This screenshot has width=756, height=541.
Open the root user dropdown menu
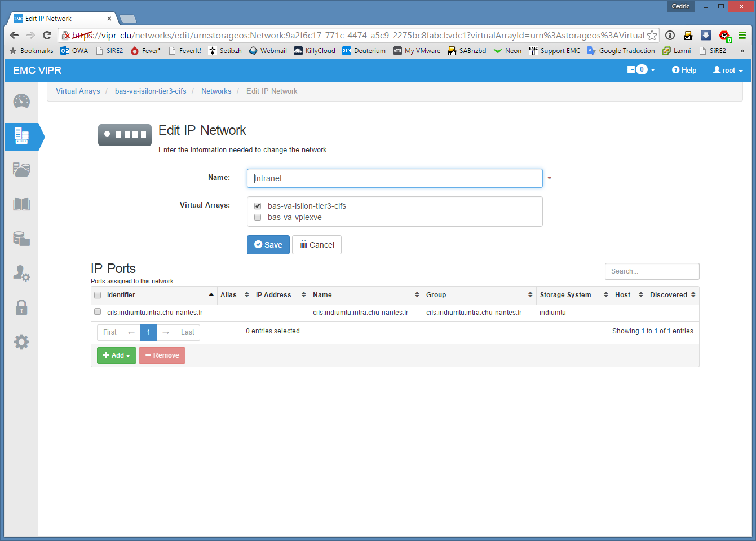(x=728, y=71)
